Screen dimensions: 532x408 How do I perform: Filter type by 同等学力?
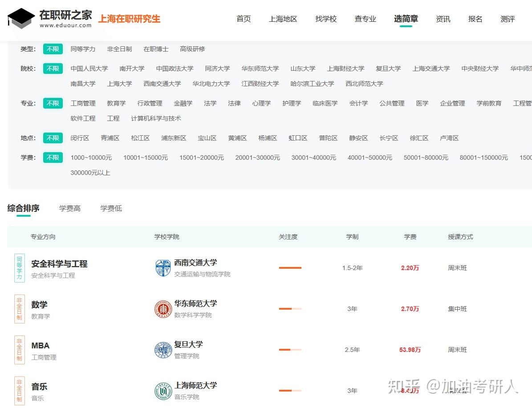click(x=83, y=49)
